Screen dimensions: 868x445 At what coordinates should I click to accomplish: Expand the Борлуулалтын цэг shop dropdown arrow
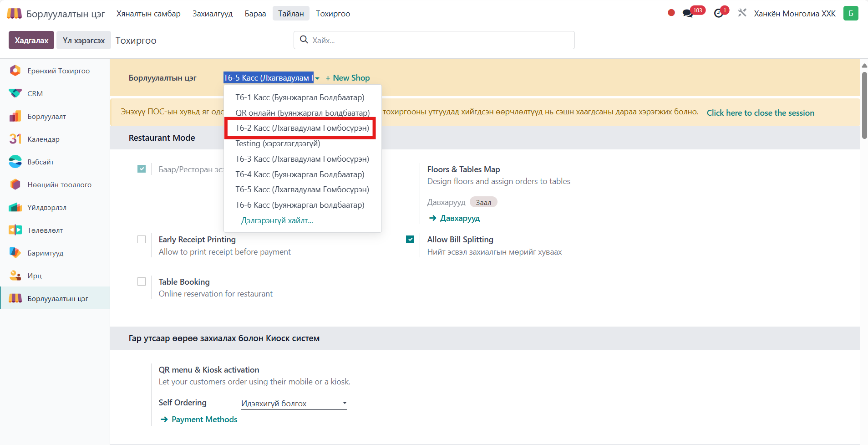317,78
